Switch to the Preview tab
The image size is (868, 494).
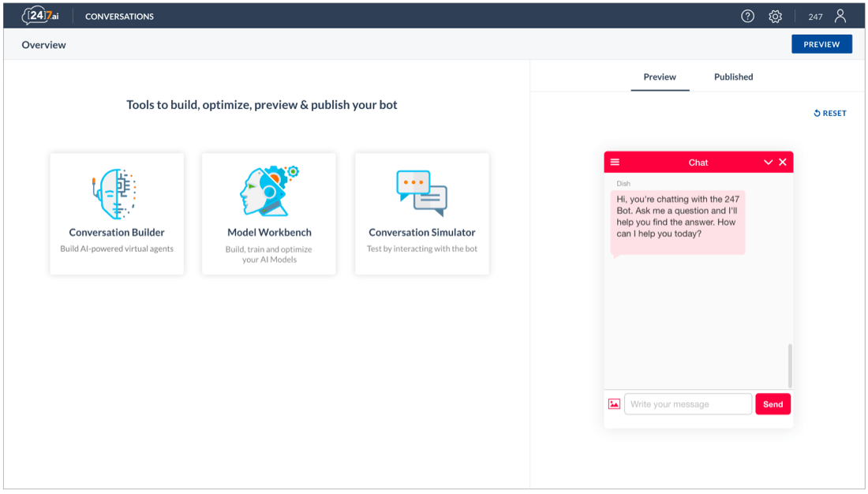point(660,77)
